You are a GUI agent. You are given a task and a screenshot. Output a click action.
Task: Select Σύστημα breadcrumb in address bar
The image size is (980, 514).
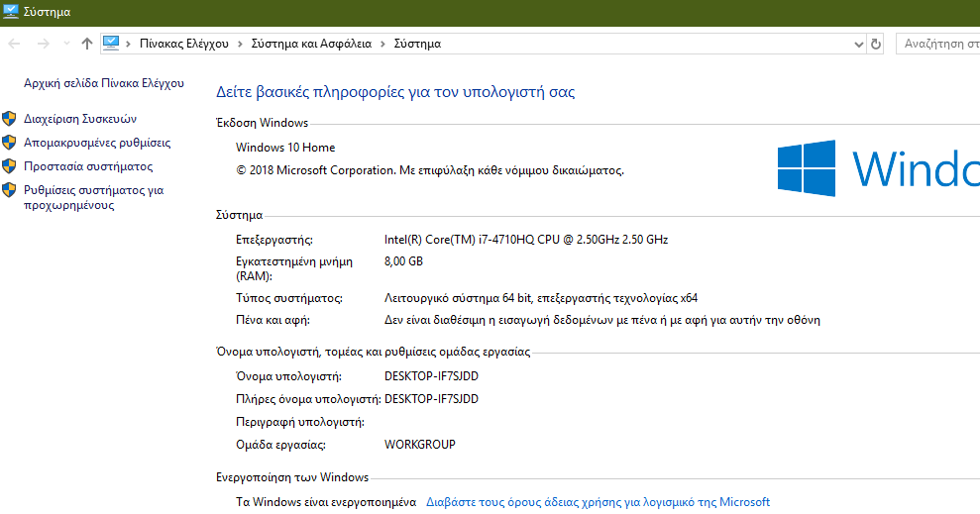pyautogui.click(x=417, y=44)
